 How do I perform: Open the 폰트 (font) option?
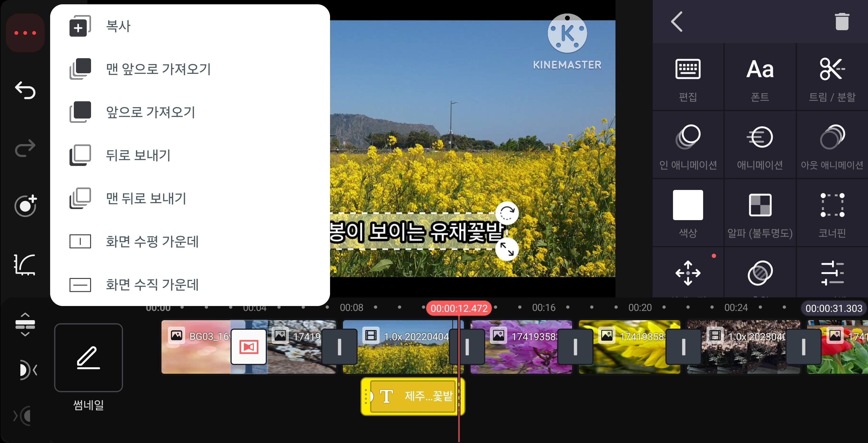point(760,78)
